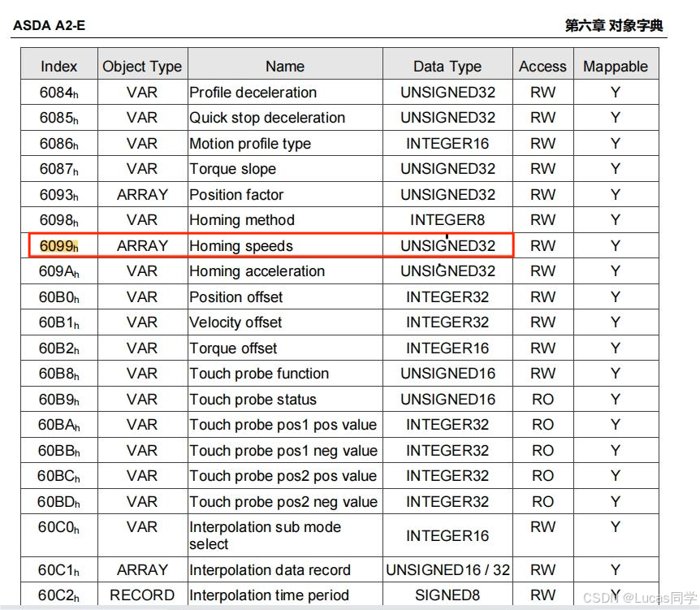
Task: Click ARRAY in the Position factor row
Action: click(142, 195)
